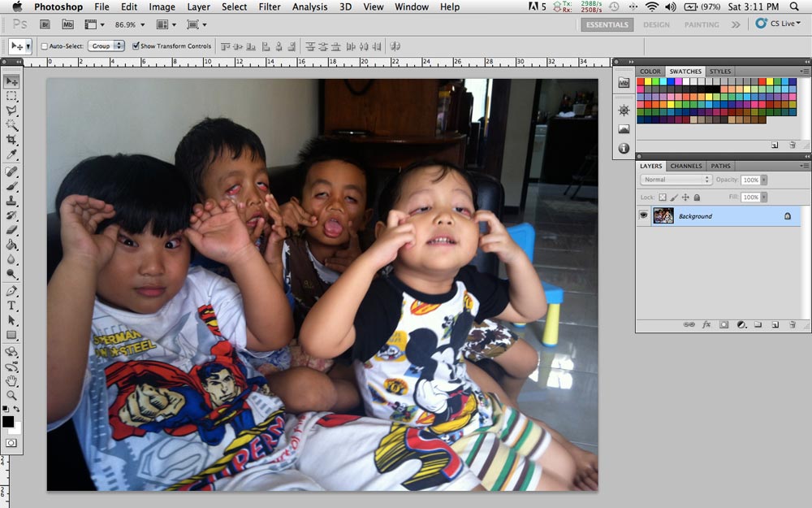The image size is (812, 508).
Task: Add layer style via fx icon
Action: click(706, 324)
